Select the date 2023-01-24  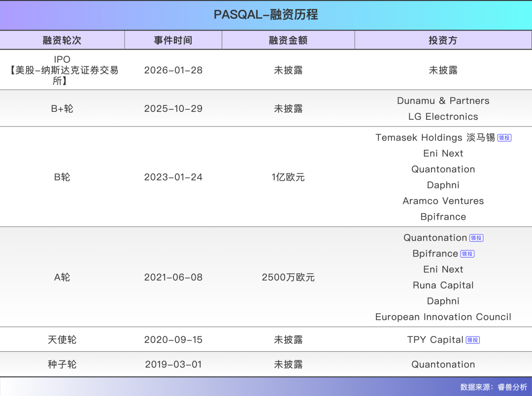coord(173,177)
